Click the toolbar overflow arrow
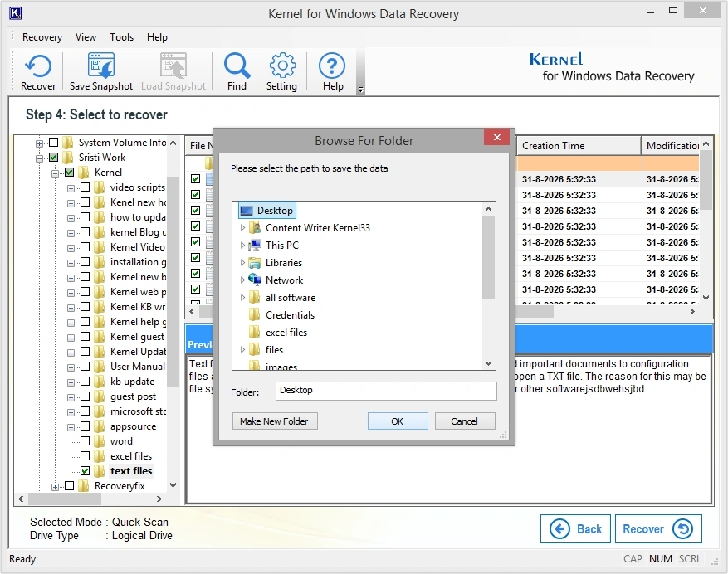This screenshot has height=574, width=728. point(360,90)
